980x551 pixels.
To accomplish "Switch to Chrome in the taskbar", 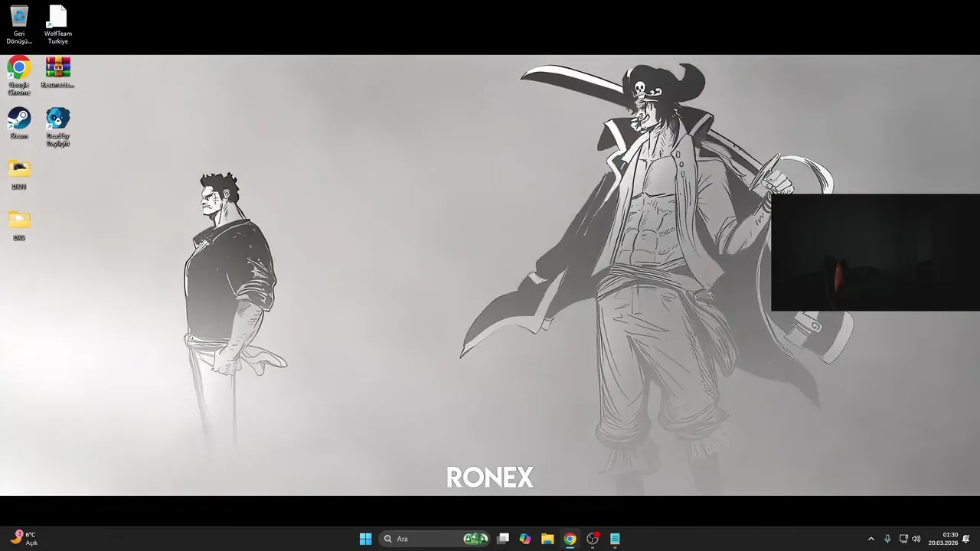I will click(570, 539).
